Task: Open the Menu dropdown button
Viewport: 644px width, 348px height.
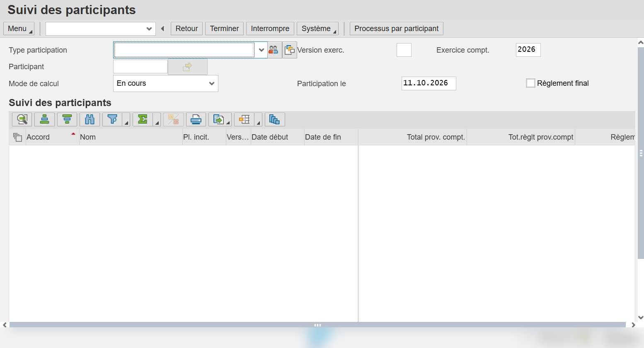Action: (19, 29)
